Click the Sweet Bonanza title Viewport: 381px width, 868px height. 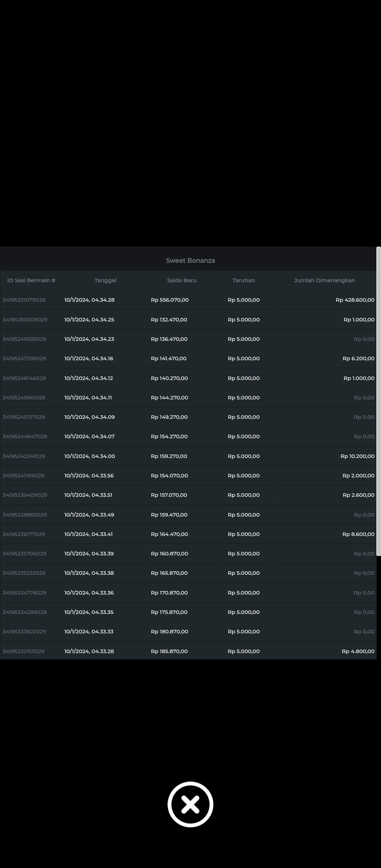coord(190,261)
